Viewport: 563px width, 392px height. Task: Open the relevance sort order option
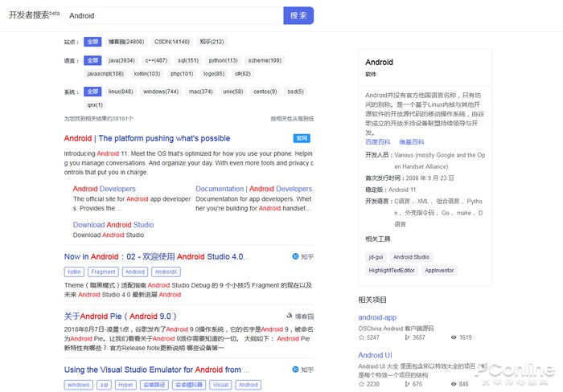click(292, 118)
